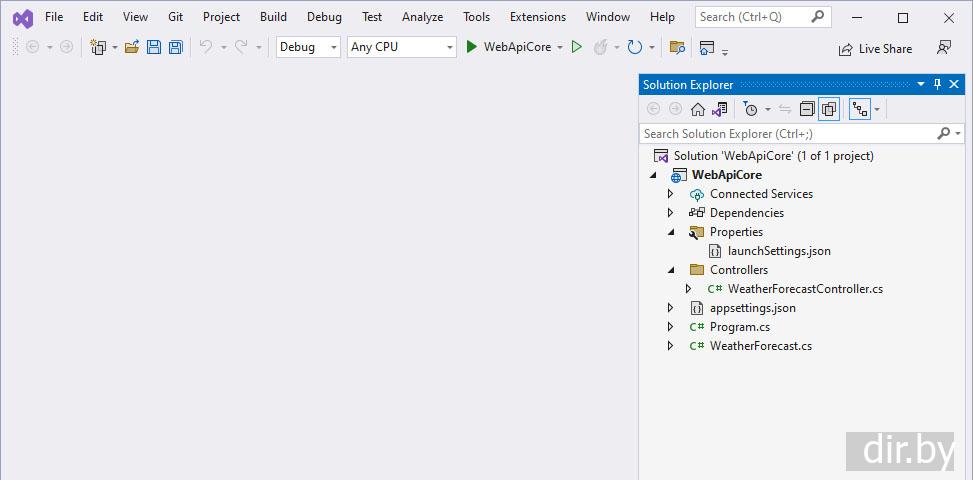The image size is (973, 480).
Task: Open the Extensions menu
Action: (538, 17)
